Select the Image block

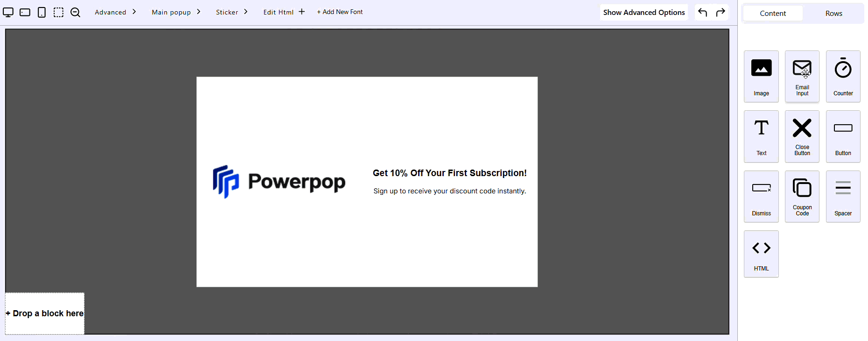click(761, 76)
